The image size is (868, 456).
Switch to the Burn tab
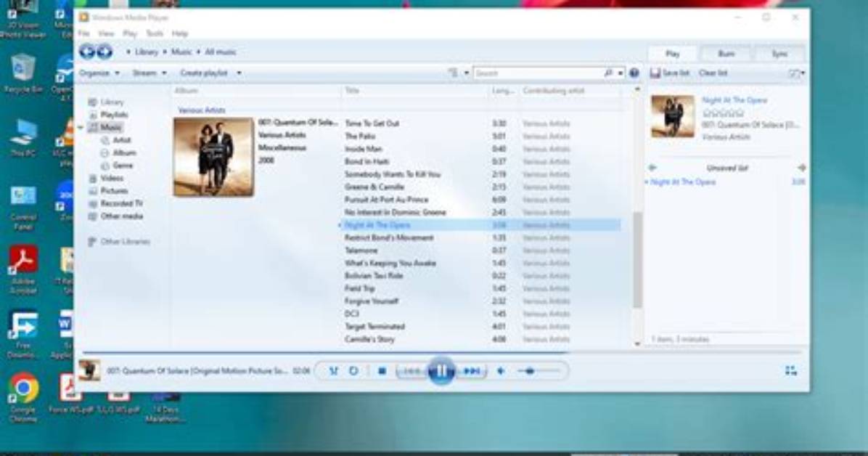(x=726, y=54)
